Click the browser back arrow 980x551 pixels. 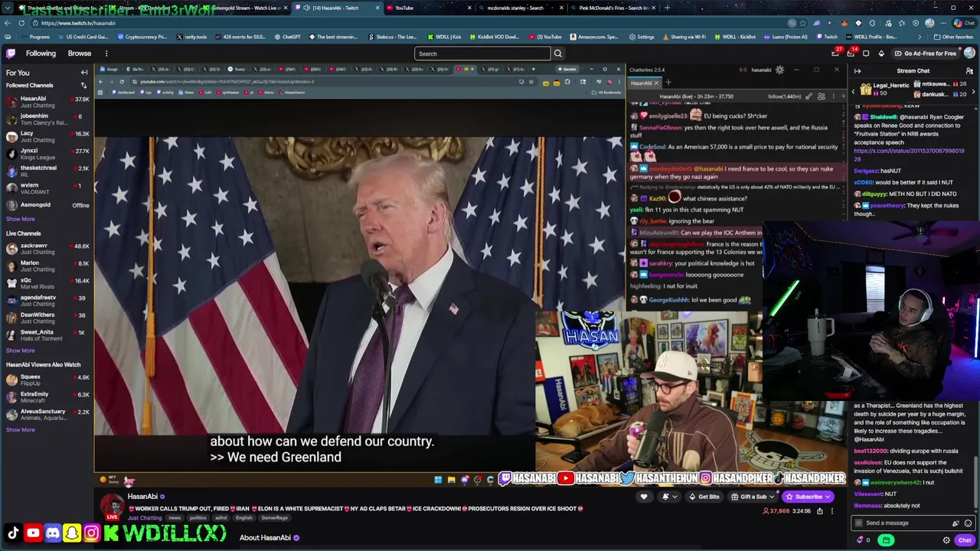pyautogui.click(x=8, y=23)
